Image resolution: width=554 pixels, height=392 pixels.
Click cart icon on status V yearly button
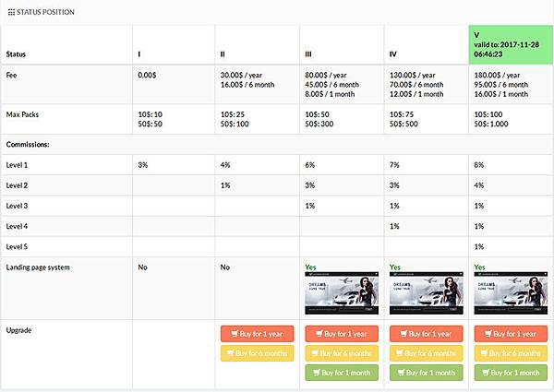point(487,334)
